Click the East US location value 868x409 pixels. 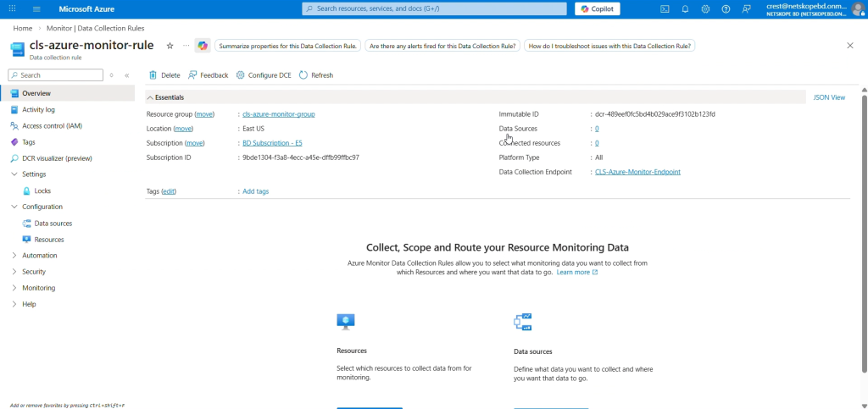coord(253,129)
